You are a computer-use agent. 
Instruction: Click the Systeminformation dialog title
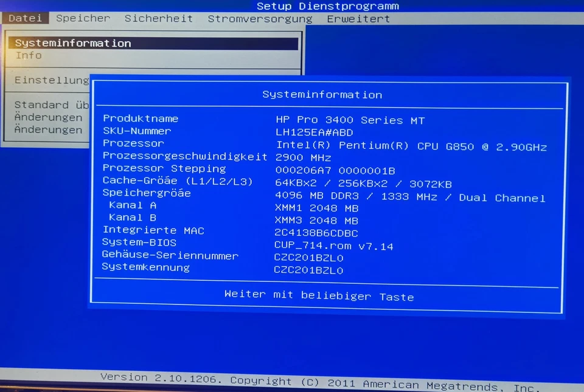[322, 95]
